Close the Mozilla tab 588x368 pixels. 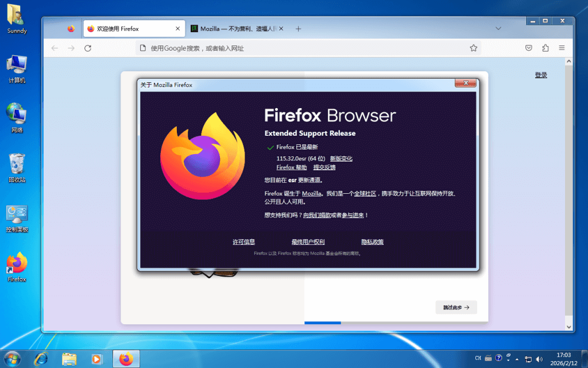click(x=281, y=29)
